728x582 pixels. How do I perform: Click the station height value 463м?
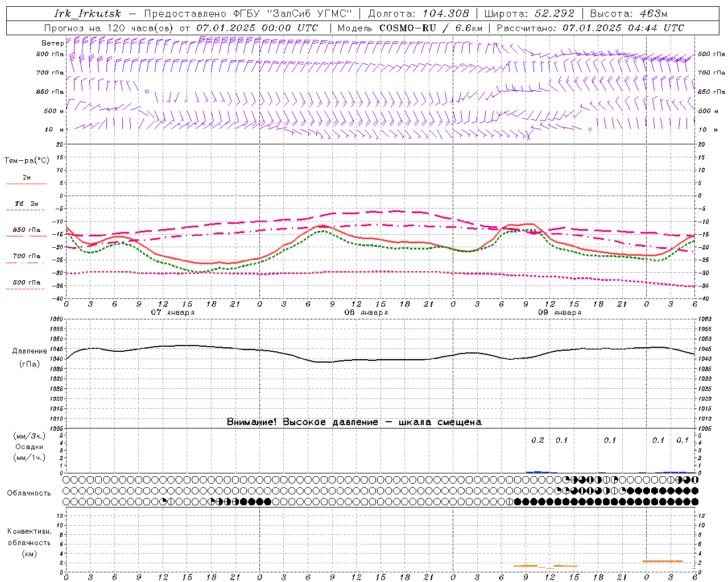click(652, 14)
